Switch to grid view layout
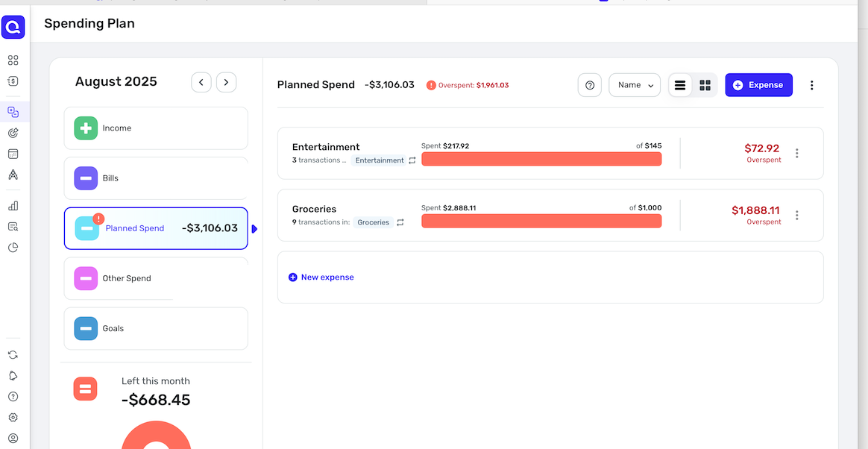868x449 pixels. pyautogui.click(x=705, y=85)
